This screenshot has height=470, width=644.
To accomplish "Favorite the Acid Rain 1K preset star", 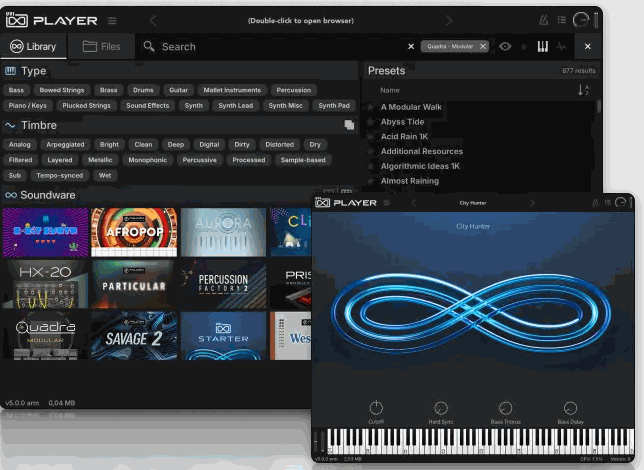I will pos(370,136).
